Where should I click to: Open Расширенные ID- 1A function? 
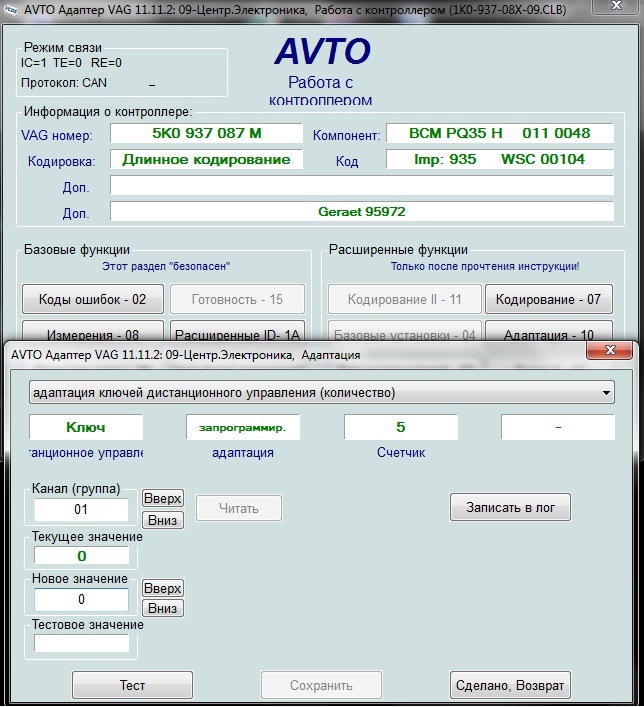point(237,331)
